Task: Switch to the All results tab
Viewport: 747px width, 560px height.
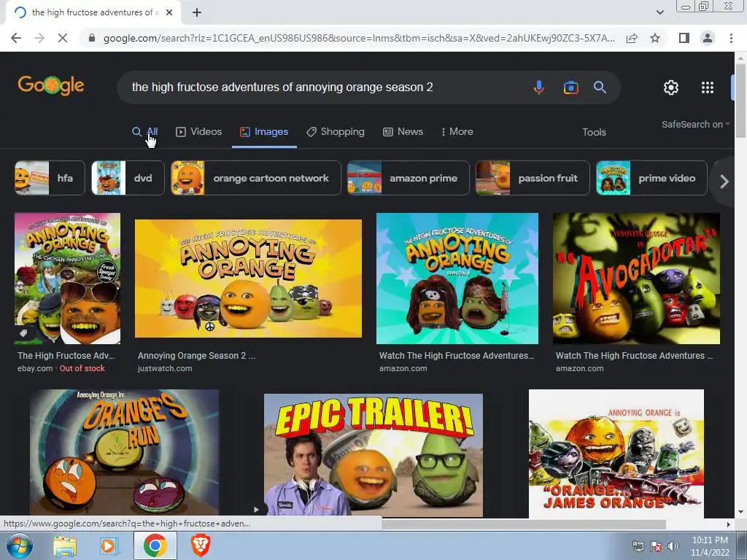Action: point(145,132)
